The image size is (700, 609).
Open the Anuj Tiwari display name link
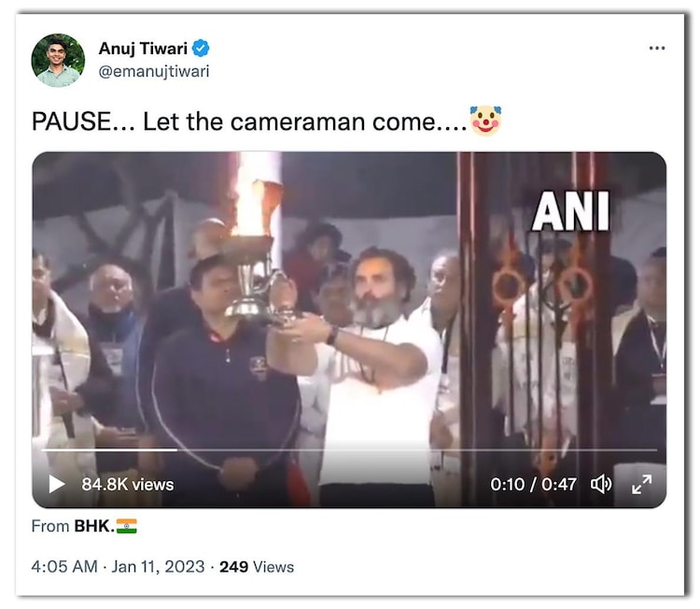tap(144, 49)
